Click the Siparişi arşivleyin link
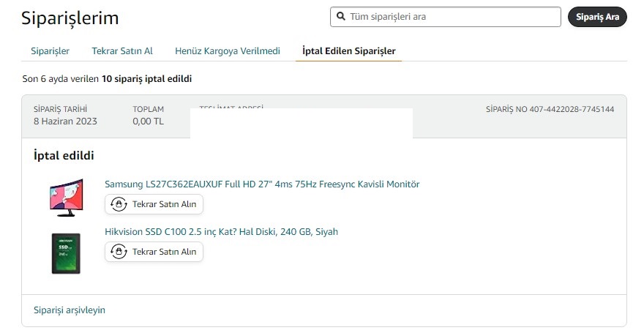644x333 pixels. [70, 310]
